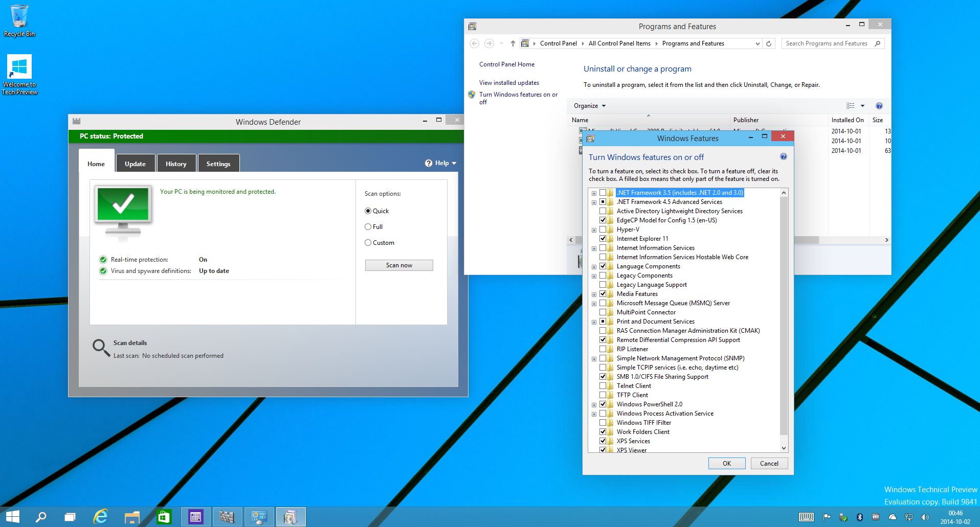The height and width of the screenshot is (527, 980).
Task: Tick the Hyper-V feature checkbox
Action: 603,230
